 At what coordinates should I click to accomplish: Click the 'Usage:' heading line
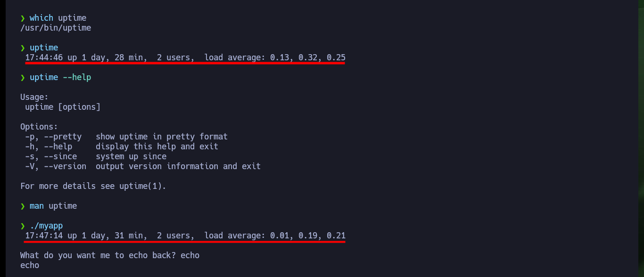[x=34, y=97]
